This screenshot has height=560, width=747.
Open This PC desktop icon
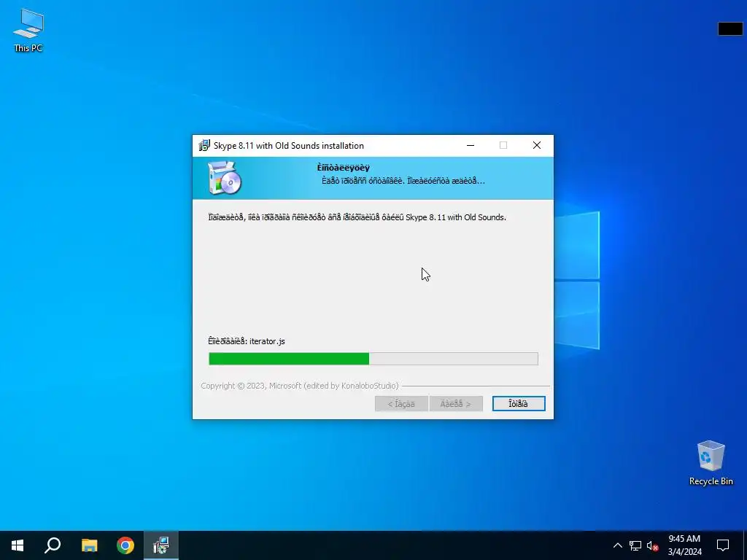pos(28,31)
